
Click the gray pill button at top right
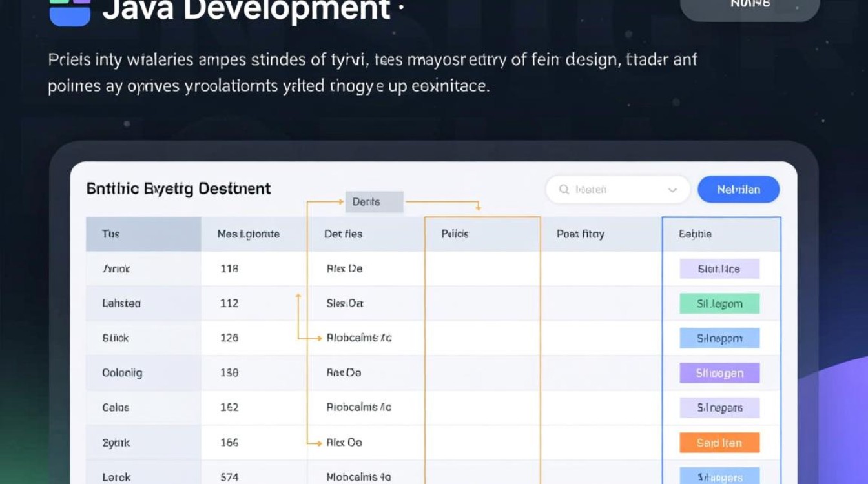pyautogui.click(x=750, y=6)
